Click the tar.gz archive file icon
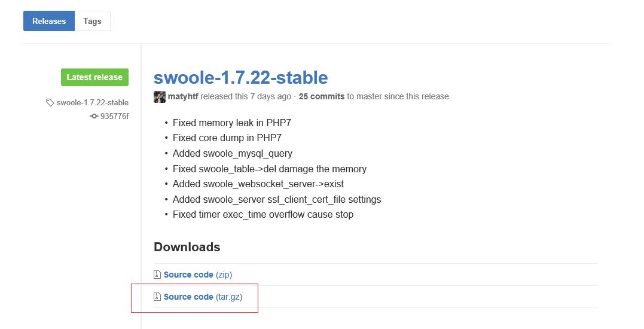 coord(157,297)
